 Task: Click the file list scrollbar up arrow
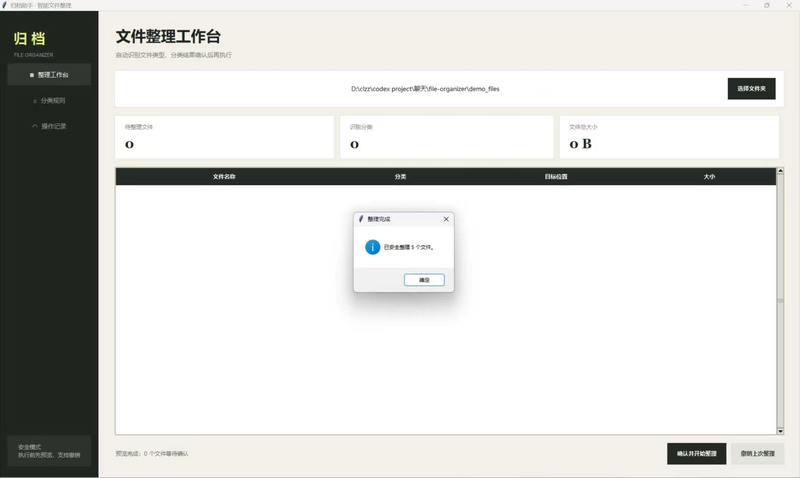tap(780, 171)
